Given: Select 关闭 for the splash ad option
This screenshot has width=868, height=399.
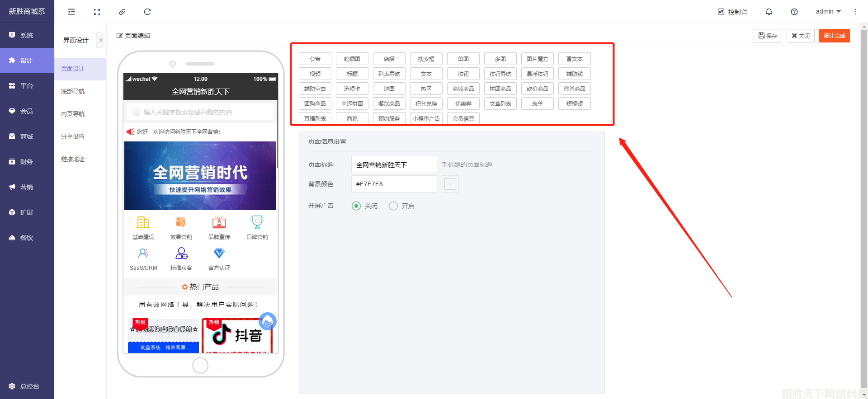Looking at the screenshot, I should [x=356, y=206].
